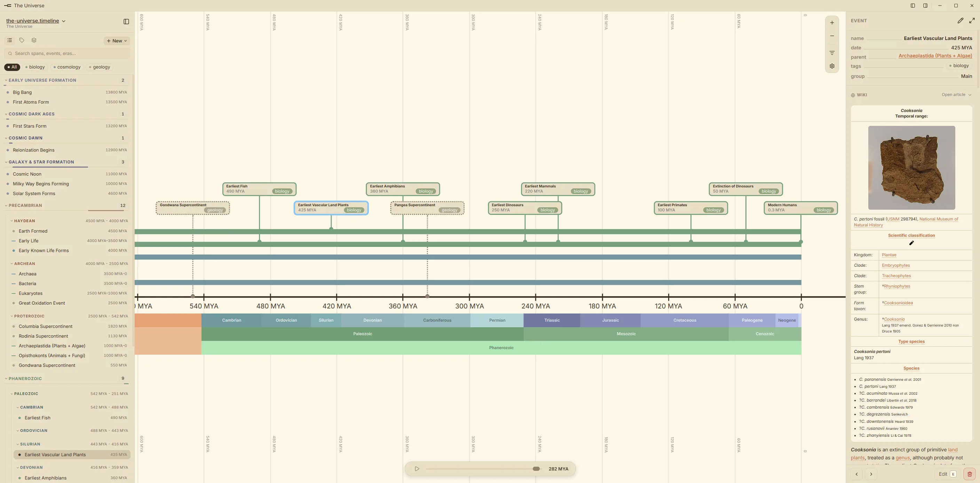Toggle right panel layout icon in title bar
980x483 pixels.
point(925,6)
